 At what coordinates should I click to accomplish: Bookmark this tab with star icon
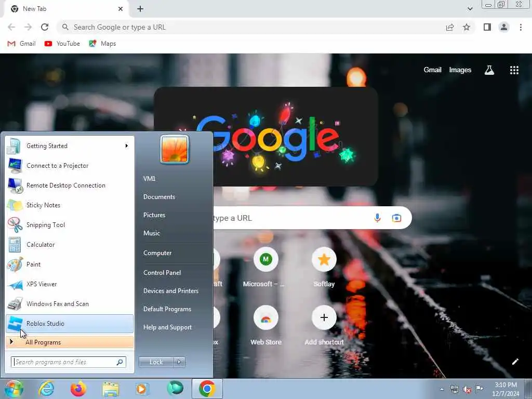click(467, 27)
